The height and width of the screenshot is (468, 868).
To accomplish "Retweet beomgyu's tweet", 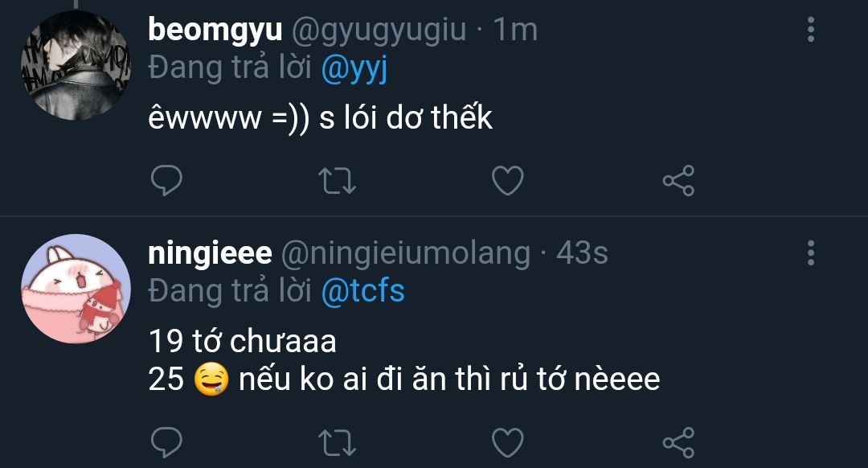I will tap(338, 181).
